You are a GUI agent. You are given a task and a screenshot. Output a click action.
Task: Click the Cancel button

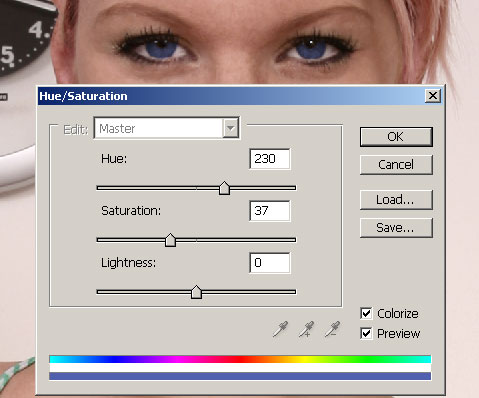(396, 164)
